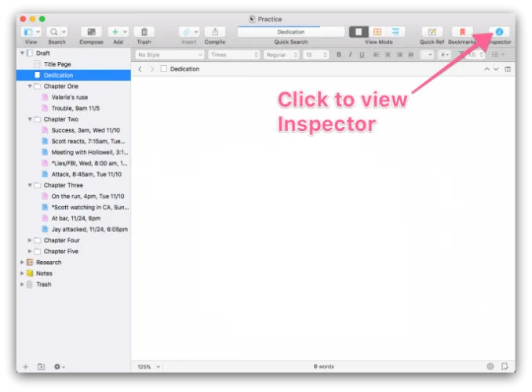Click the Quick Search field
Viewport: 532px width, 392px height.
[x=291, y=32]
